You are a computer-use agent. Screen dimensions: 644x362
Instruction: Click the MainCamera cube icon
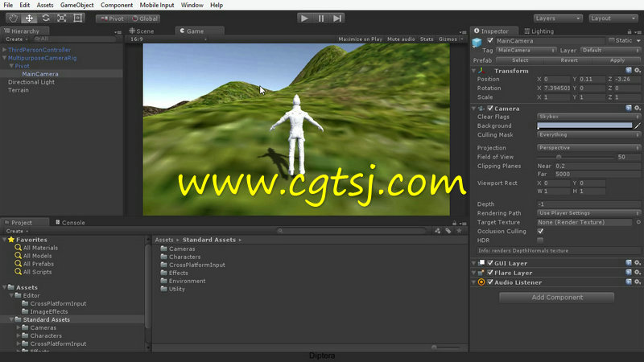(477, 43)
